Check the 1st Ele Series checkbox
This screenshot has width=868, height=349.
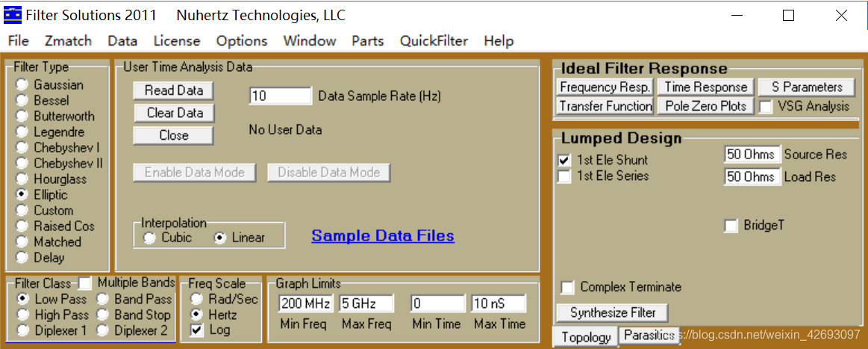click(x=564, y=176)
